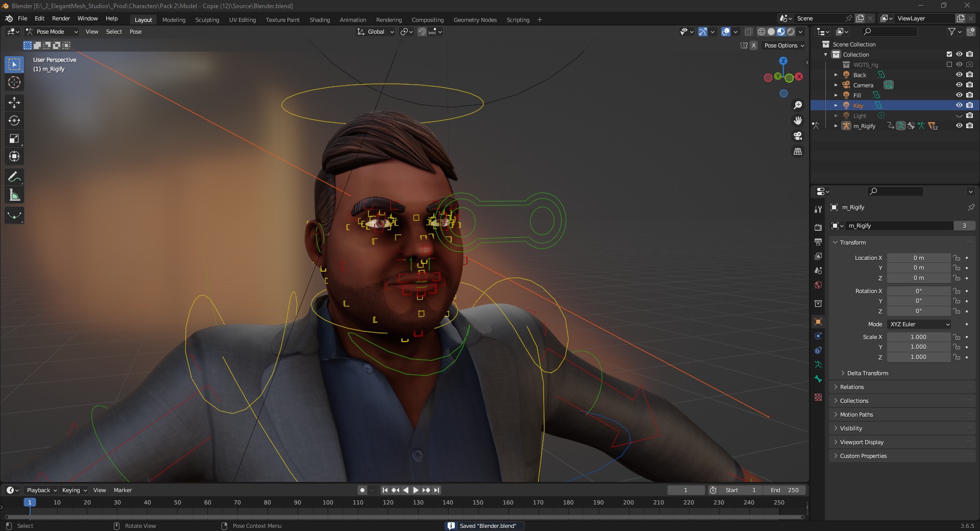Click the Z axis on the navigation gizmo
The image size is (980, 531).
pyautogui.click(x=783, y=61)
